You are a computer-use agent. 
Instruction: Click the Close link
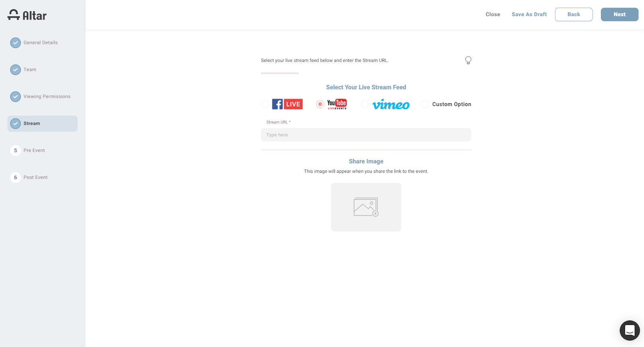click(x=493, y=14)
